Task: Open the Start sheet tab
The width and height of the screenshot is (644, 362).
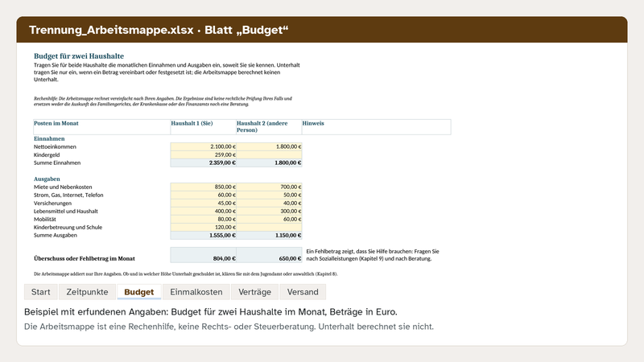Action: coord(41,292)
